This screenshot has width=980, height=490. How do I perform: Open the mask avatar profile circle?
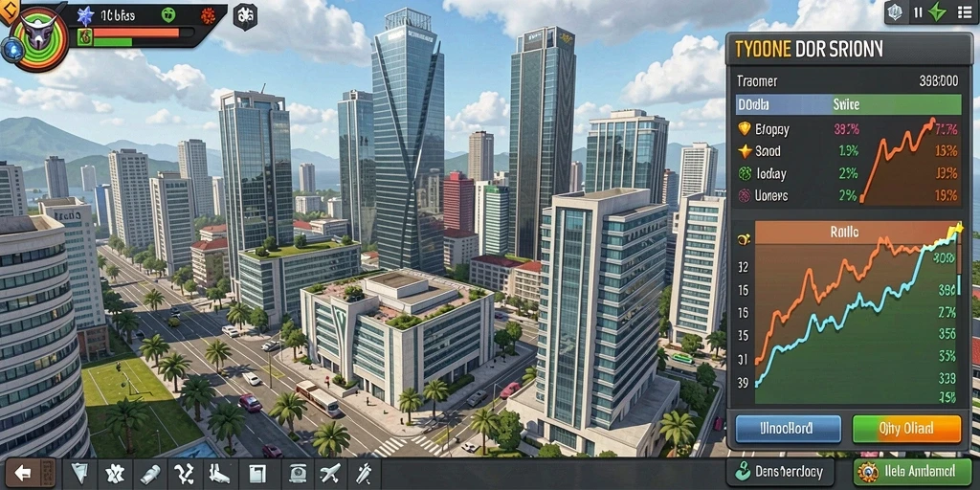tap(39, 39)
